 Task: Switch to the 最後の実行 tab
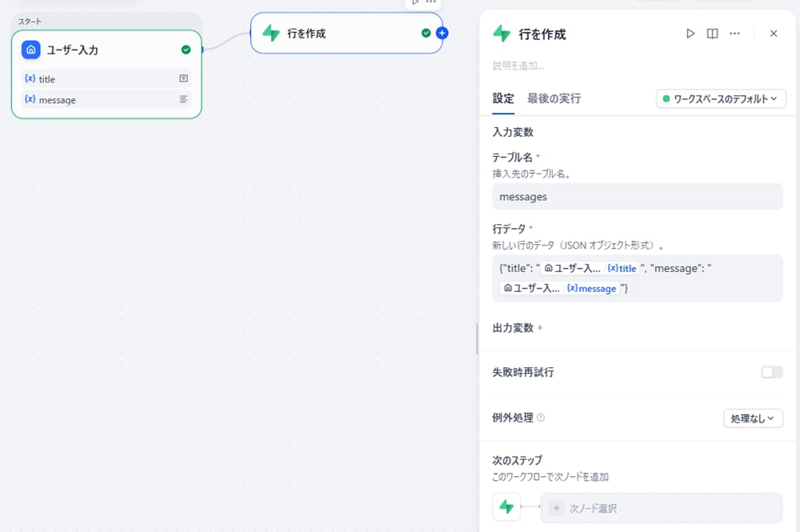pos(554,98)
